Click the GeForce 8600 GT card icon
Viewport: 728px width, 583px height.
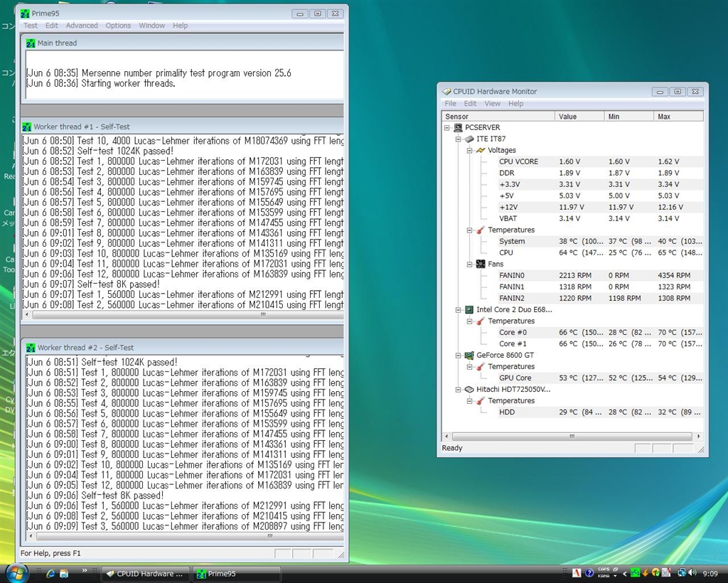coord(469,355)
